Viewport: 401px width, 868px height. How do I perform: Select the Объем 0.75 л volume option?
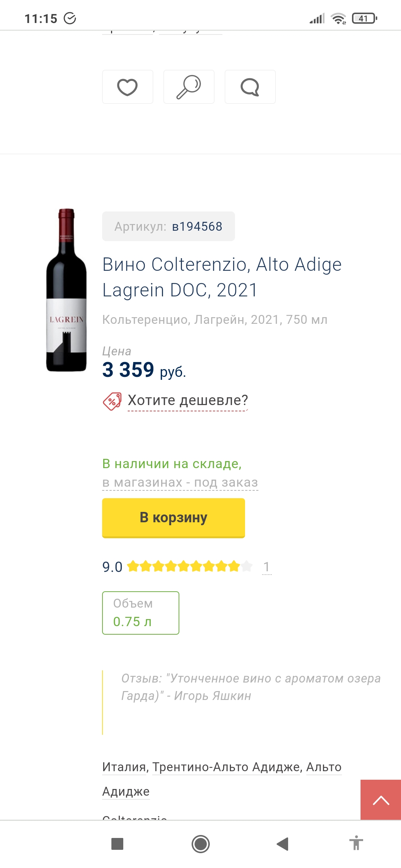point(140,613)
